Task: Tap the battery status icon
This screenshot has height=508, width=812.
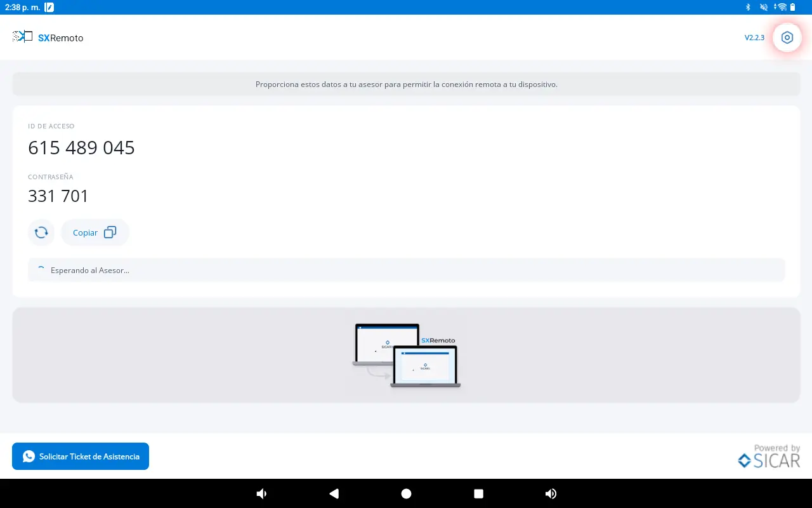Action: click(792, 7)
